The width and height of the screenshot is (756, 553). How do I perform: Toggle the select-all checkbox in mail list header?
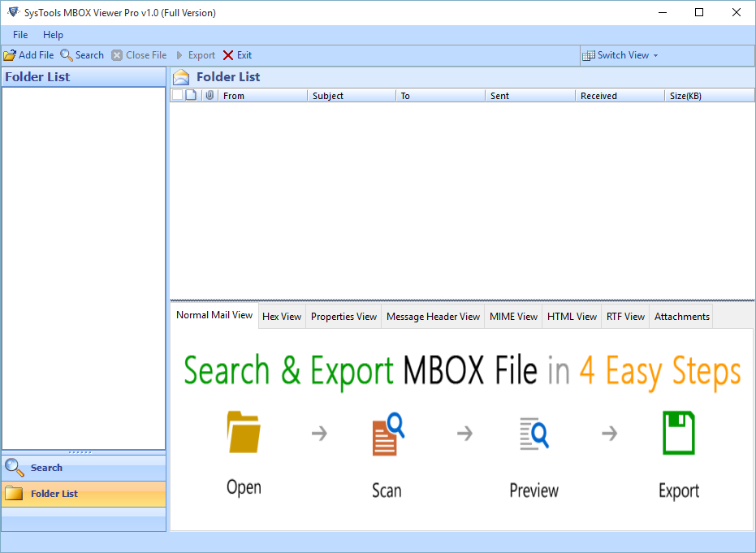[177, 95]
